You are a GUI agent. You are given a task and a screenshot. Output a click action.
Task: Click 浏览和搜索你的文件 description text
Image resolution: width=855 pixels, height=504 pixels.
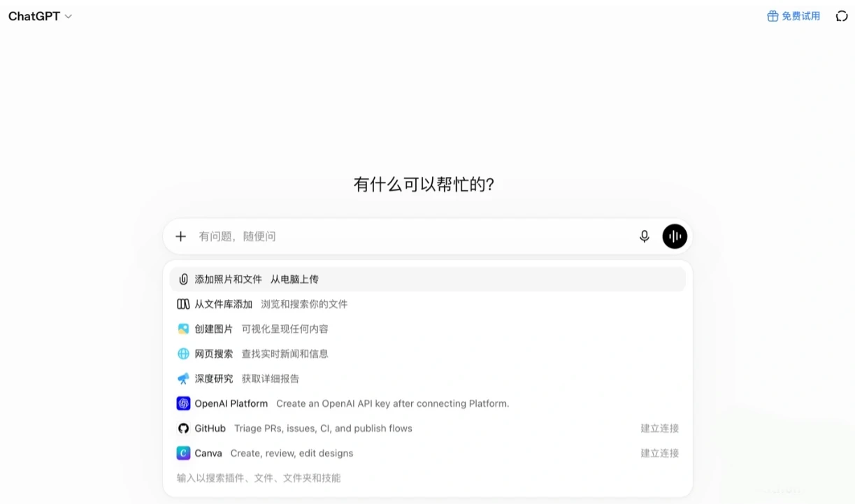click(304, 304)
